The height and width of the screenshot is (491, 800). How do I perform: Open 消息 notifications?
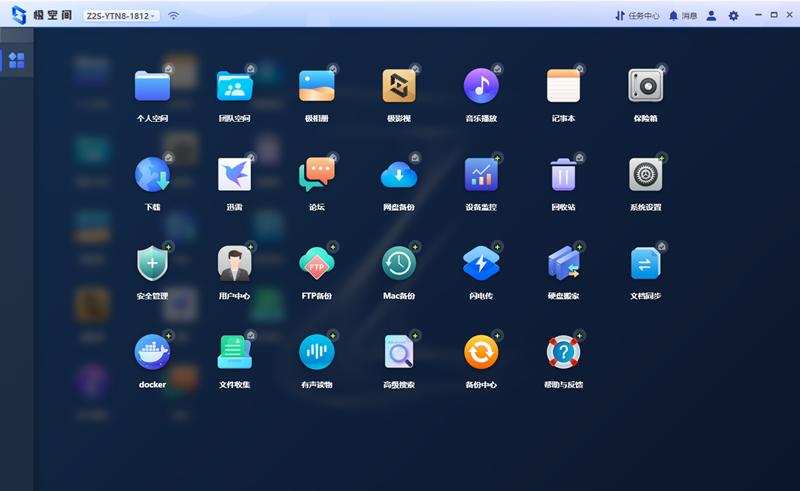click(x=683, y=16)
